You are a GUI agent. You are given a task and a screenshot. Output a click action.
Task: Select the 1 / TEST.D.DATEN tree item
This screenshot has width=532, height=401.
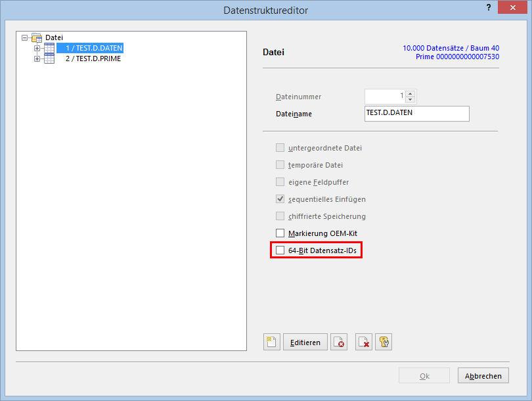click(x=93, y=48)
